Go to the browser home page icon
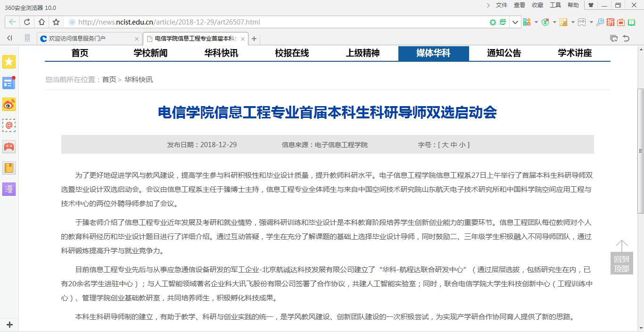 (x=41, y=22)
